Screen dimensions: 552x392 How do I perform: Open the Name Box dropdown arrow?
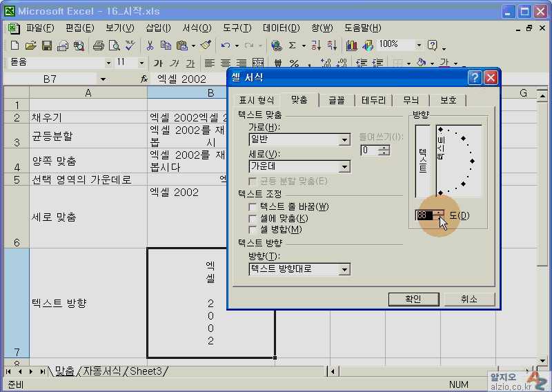point(103,79)
